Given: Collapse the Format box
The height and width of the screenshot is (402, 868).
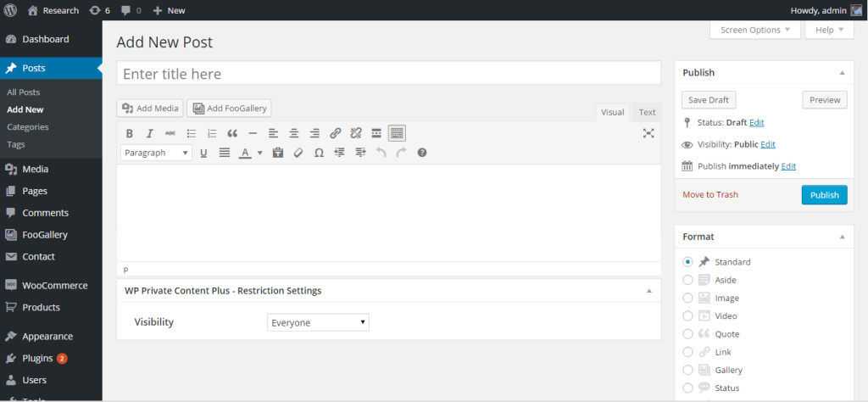Looking at the screenshot, I should 842,237.
